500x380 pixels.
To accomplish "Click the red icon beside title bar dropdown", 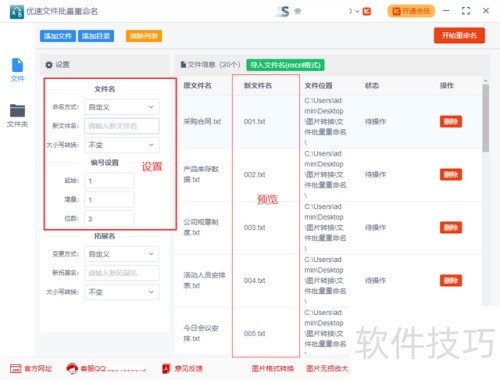I will tap(367, 11).
